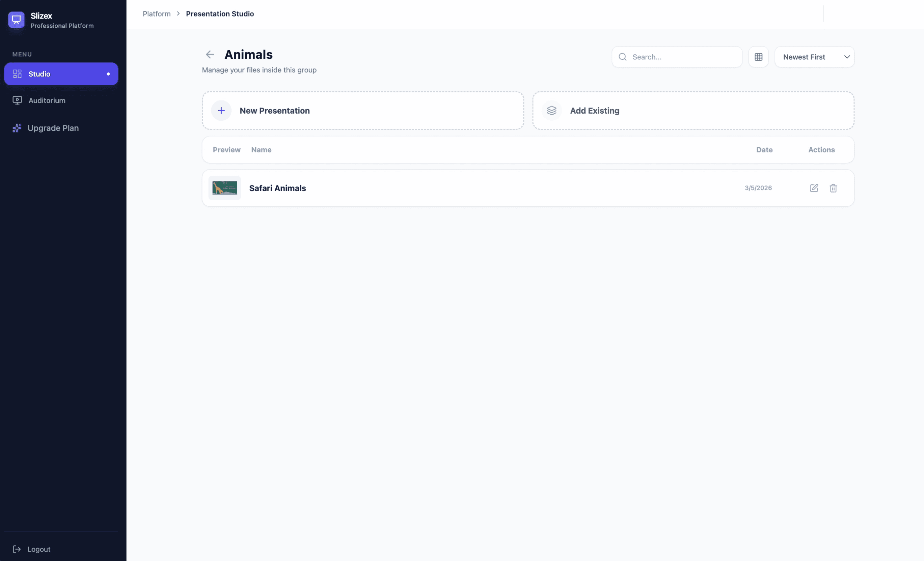Select the Studio panel icon in sidebar
Viewport: 924px width, 561px height.
click(x=17, y=74)
